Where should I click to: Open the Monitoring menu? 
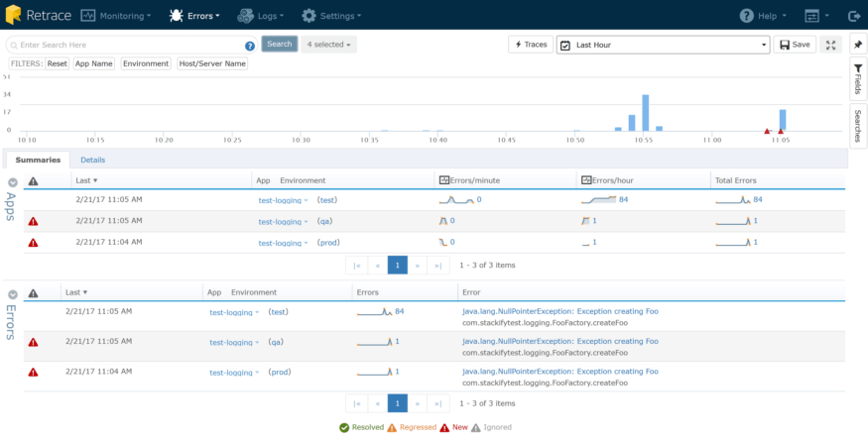pyautogui.click(x=115, y=16)
